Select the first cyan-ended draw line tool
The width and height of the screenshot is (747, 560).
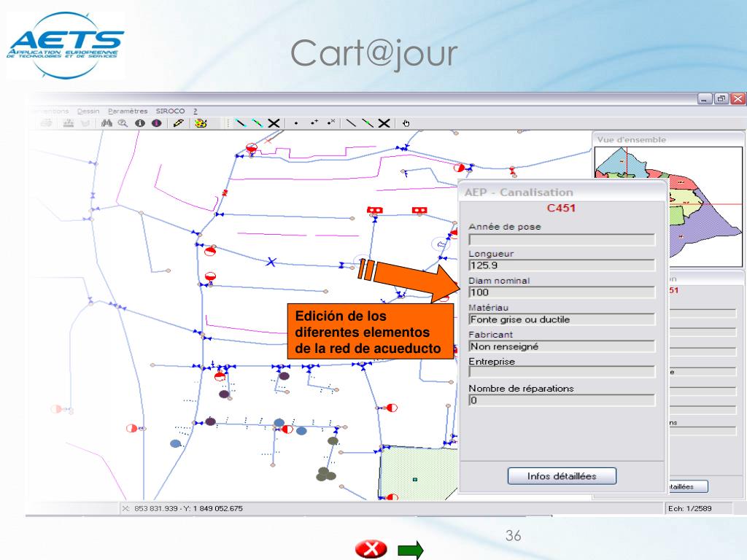click(241, 123)
